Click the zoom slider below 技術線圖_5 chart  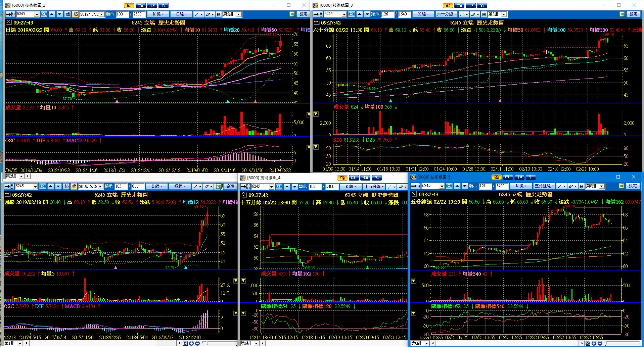pyautogui.click(x=623, y=343)
